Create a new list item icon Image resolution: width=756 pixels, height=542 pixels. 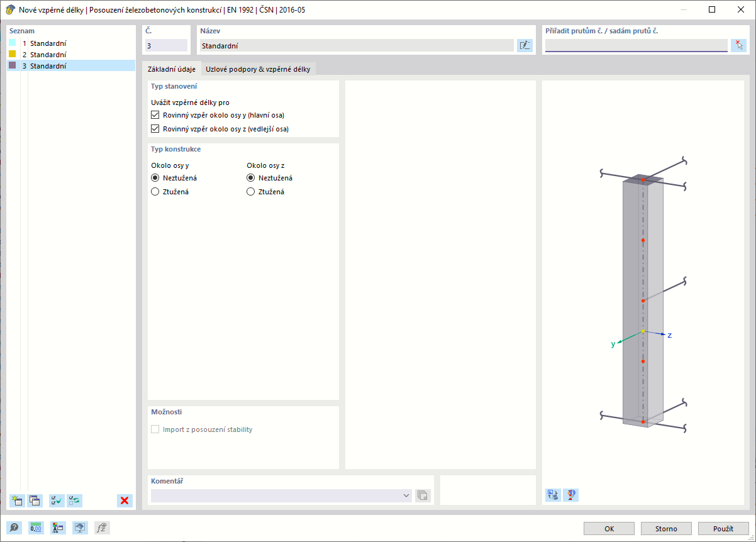16,501
